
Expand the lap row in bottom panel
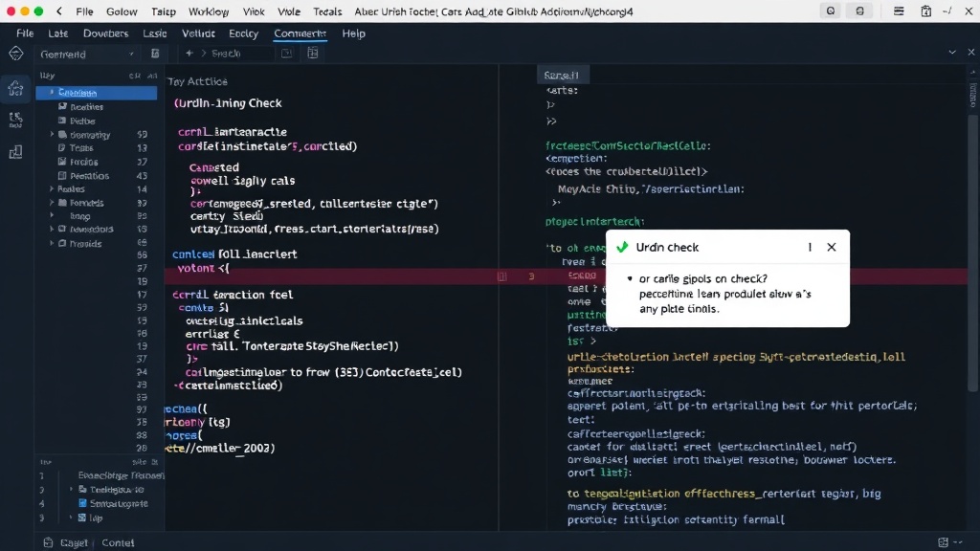point(71,518)
